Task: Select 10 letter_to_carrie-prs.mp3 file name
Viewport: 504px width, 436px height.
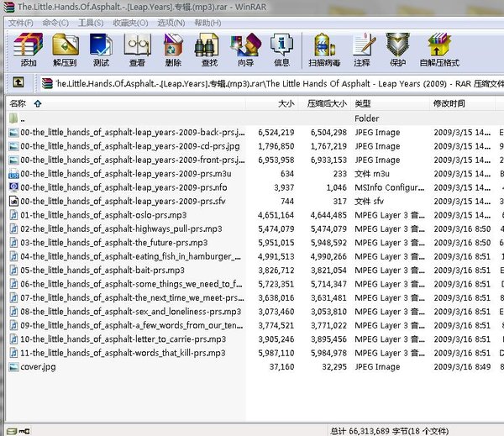Action: coord(123,339)
